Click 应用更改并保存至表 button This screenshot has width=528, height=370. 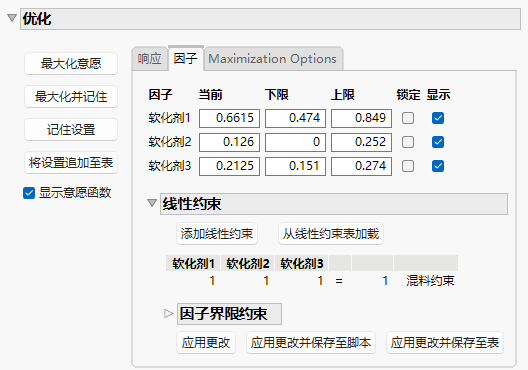pos(445,343)
